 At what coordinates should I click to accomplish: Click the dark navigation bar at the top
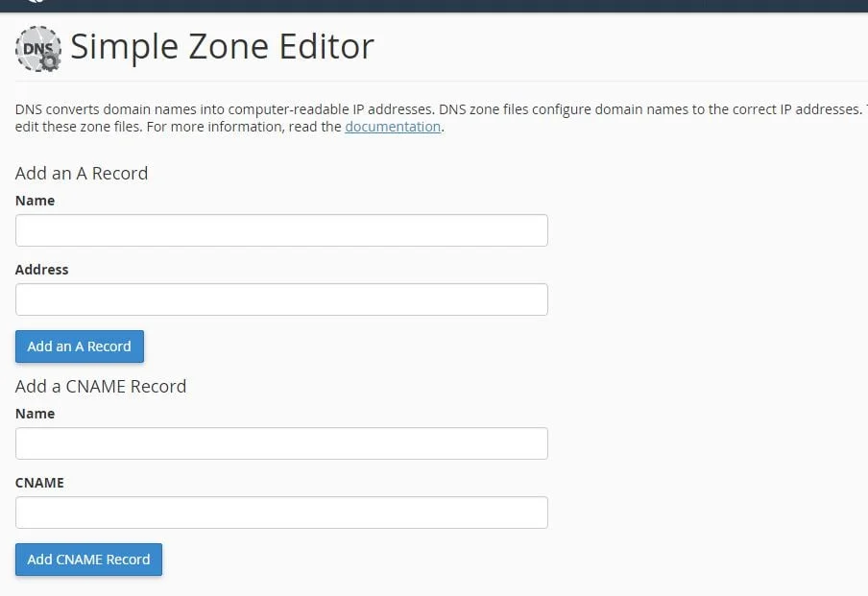coord(432,5)
